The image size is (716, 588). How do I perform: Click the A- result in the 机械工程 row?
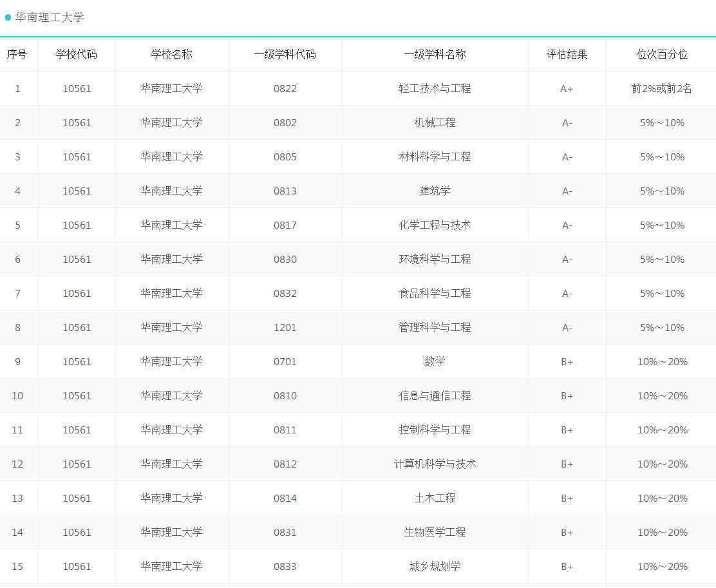coord(567,123)
